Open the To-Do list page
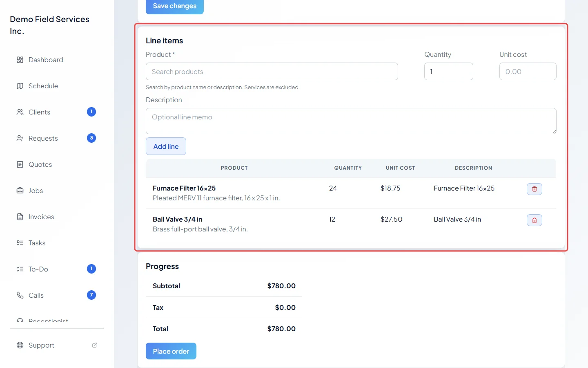 (57, 269)
